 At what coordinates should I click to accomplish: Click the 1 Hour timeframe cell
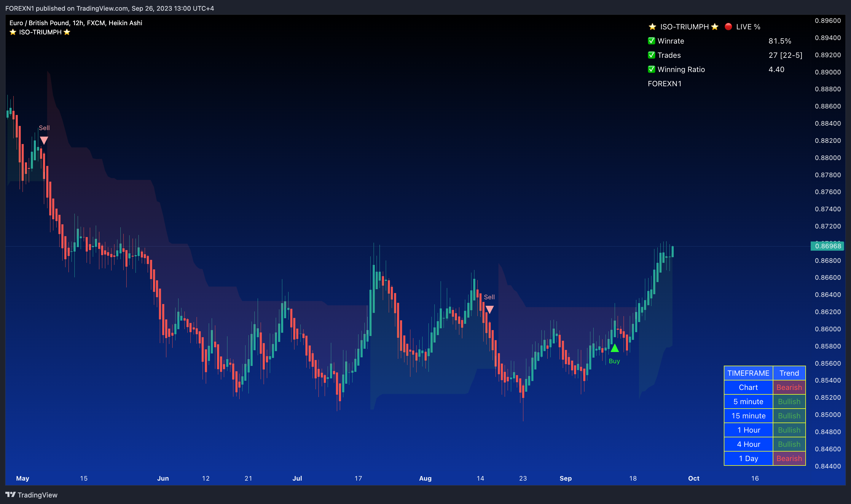tap(748, 430)
